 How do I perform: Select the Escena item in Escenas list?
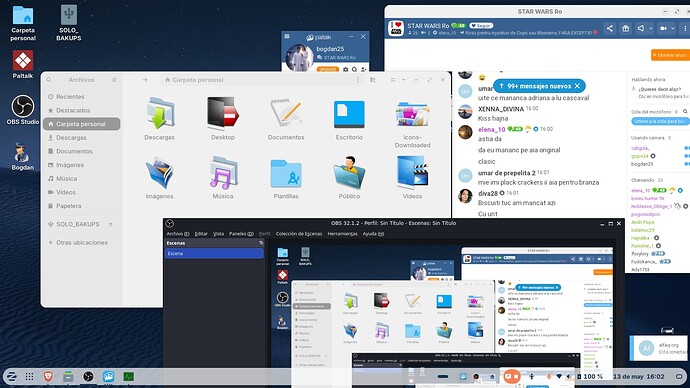click(214, 253)
